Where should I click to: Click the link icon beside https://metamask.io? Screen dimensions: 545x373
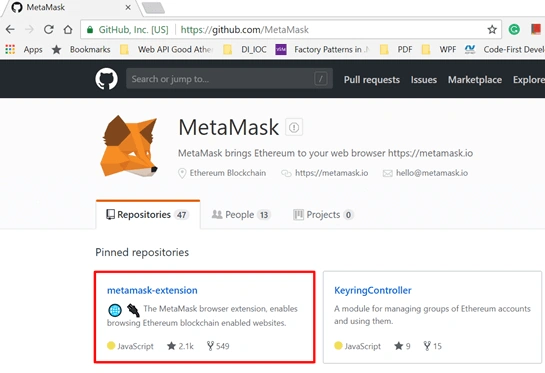tap(286, 173)
